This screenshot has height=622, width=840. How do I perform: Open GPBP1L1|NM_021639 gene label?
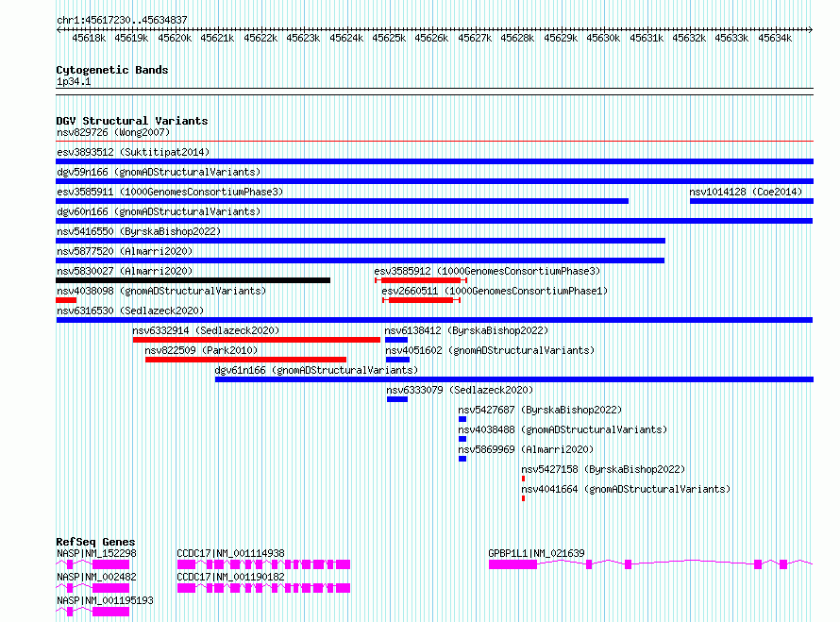click(536, 553)
